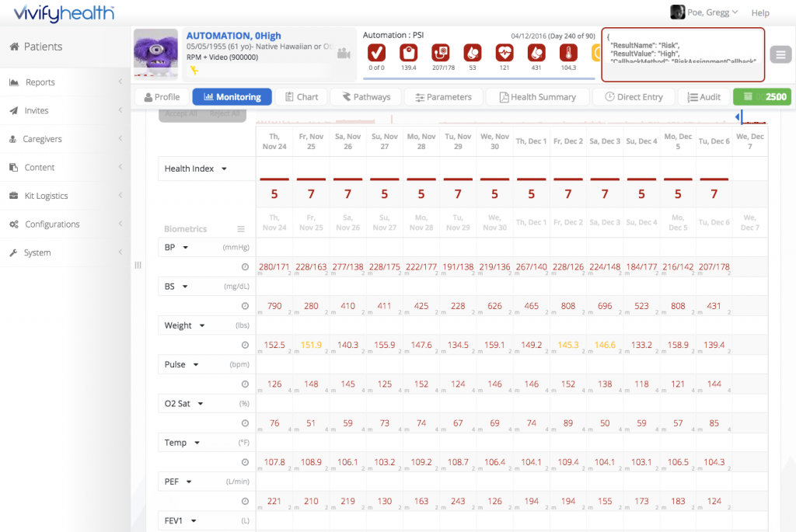Click the Caregivers people icon
This screenshot has width=796, height=532.
[13, 139]
